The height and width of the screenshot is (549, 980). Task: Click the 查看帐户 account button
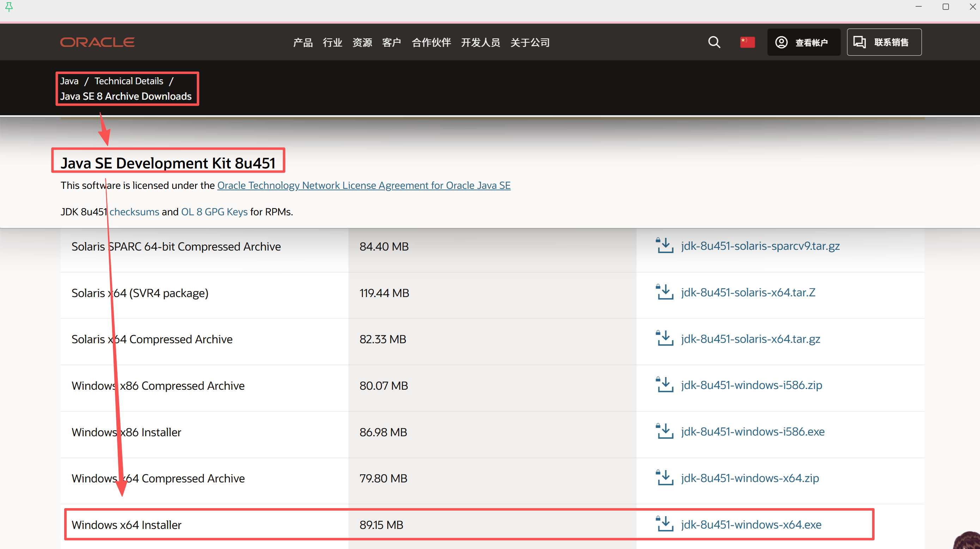tap(803, 42)
